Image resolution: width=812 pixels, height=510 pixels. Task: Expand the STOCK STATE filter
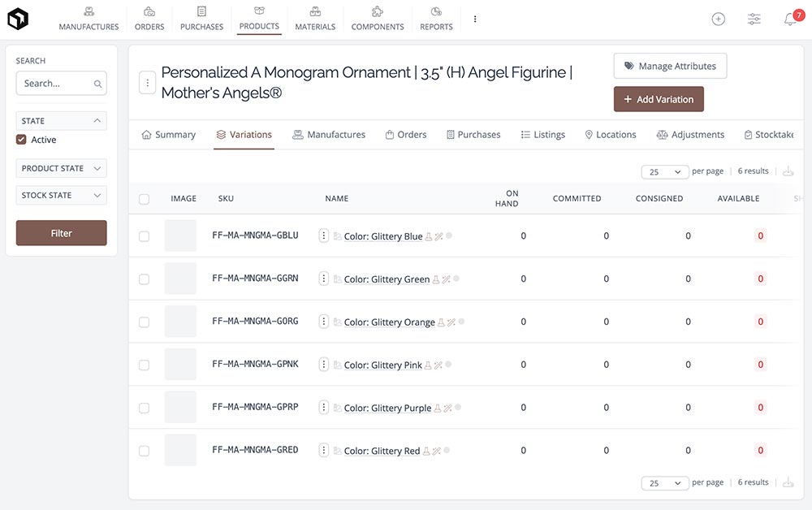click(61, 195)
